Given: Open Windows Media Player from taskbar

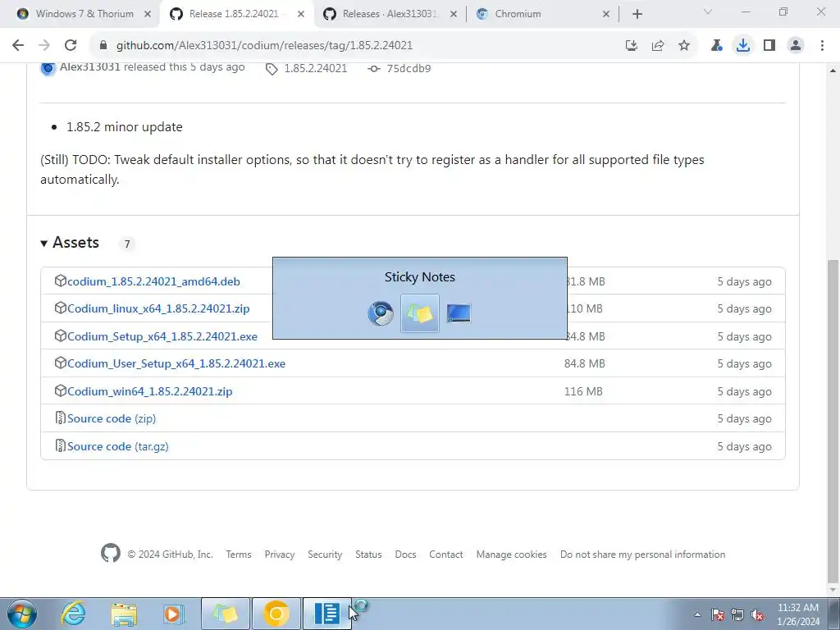Looking at the screenshot, I should point(173,614).
